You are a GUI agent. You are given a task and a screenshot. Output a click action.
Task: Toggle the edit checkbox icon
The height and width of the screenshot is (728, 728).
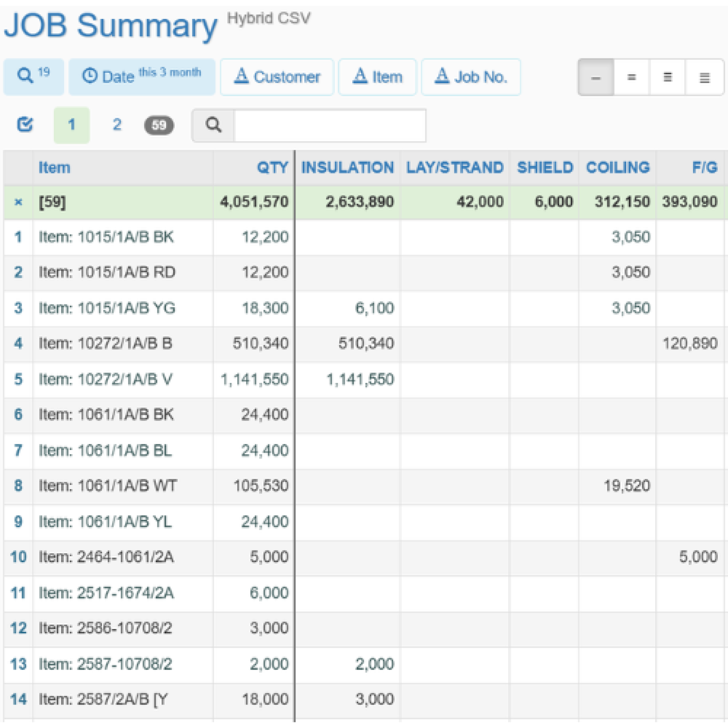coord(25,125)
